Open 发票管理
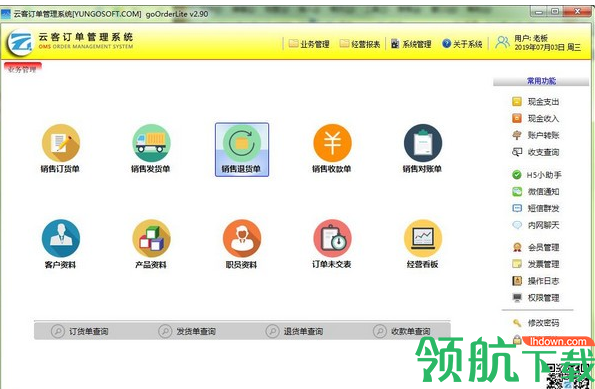Screen dimensions: 595x389 pyautogui.click(x=535, y=264)
